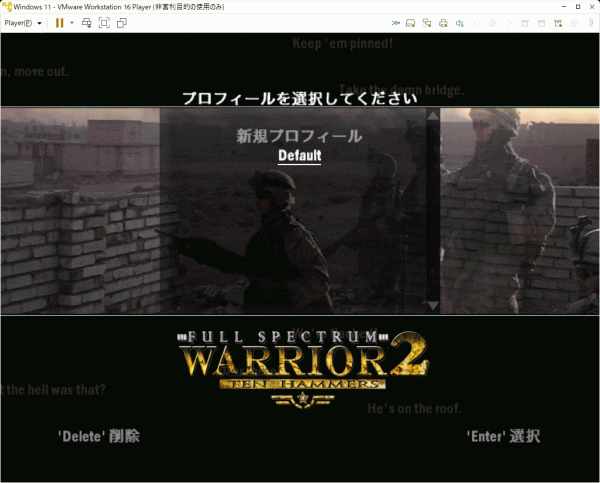Screen dimensions: 600x483
Task: Click the 'Enter' 選択 prompt
Action: 503,436
